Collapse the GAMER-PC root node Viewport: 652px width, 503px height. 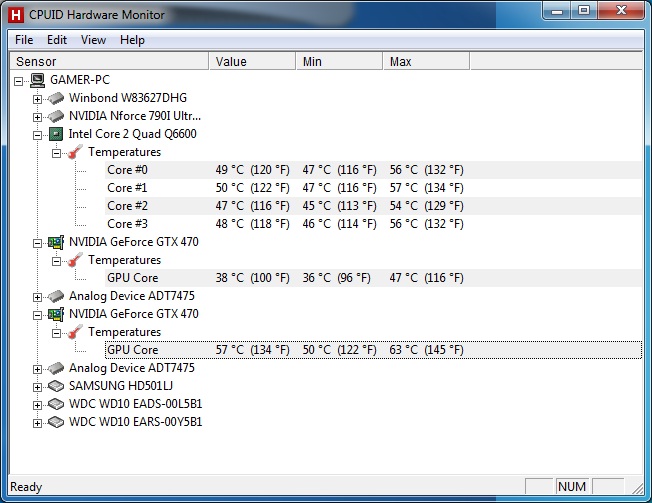pyautogui.click(x=18, y=81)
